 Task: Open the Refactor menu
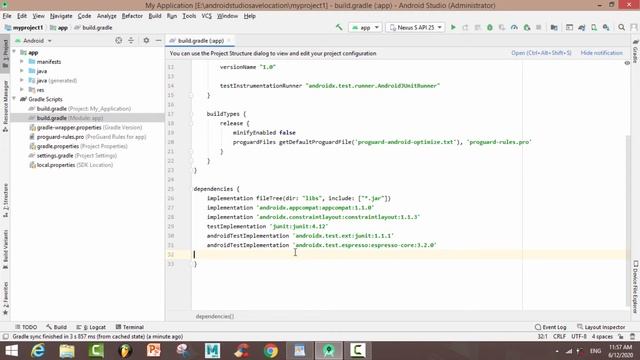click(x=132, y=16)
